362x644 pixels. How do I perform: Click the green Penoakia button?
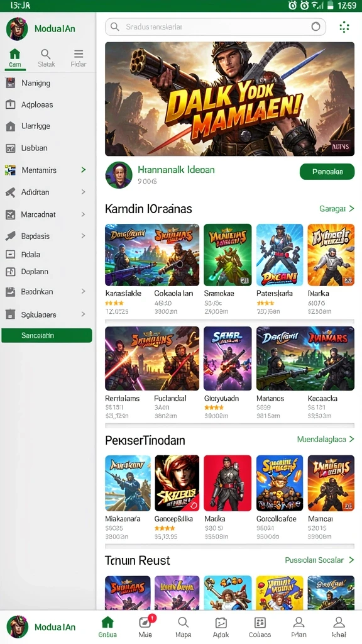pos(327,172)
